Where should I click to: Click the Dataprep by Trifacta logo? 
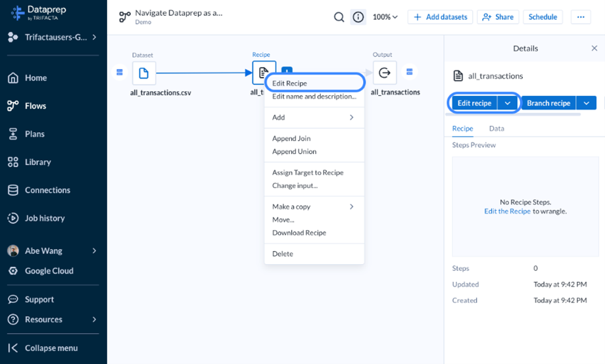pos(39,12)
